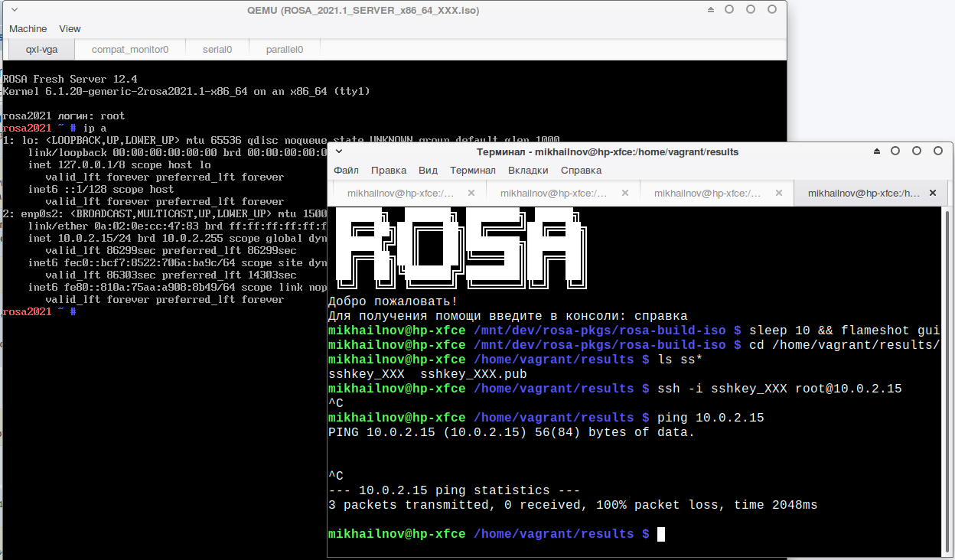Viewport: 955px width, 560px height.
Task: Minimize the Terminal window
Action: [895, 151]
